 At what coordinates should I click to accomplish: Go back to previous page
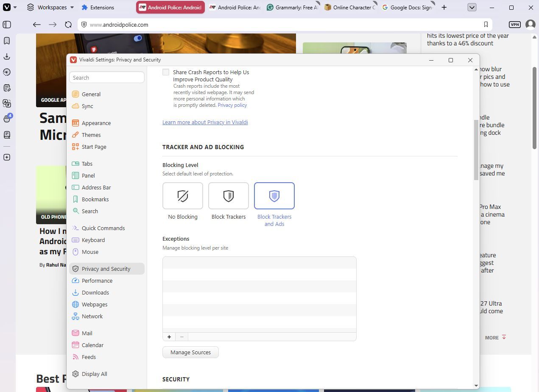click(37, 25)
